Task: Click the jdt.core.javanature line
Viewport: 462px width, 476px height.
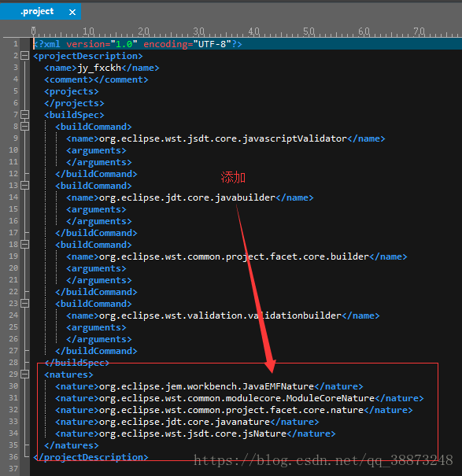Action: pyautogui.click(x=187, y=422)
